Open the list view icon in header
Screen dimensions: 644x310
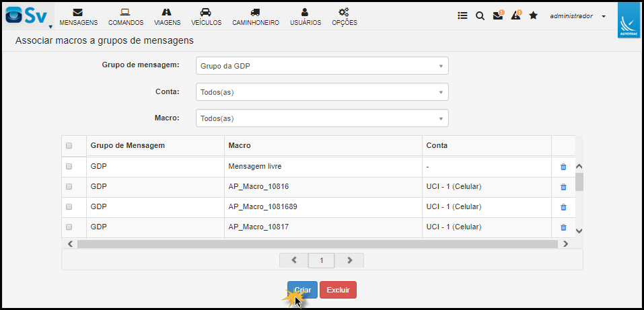pyautogui.click(x=462, y=15)
